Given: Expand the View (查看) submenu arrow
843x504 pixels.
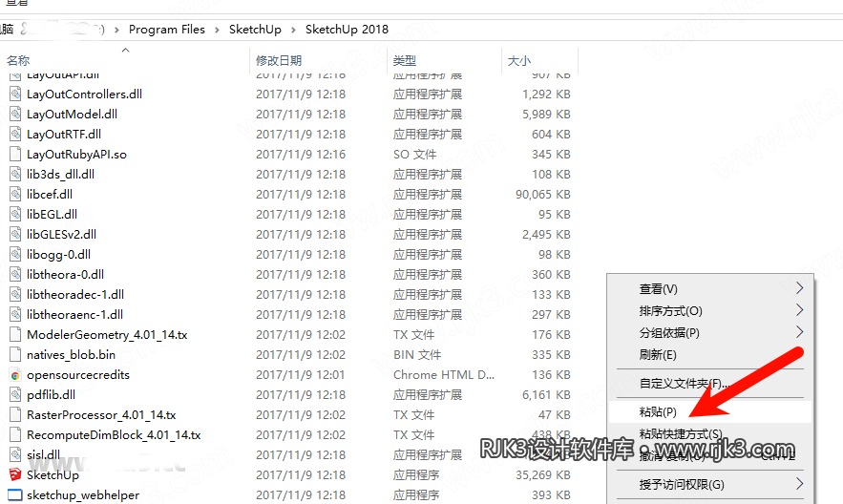Looking at the screenshot, I should coord(799,288).
